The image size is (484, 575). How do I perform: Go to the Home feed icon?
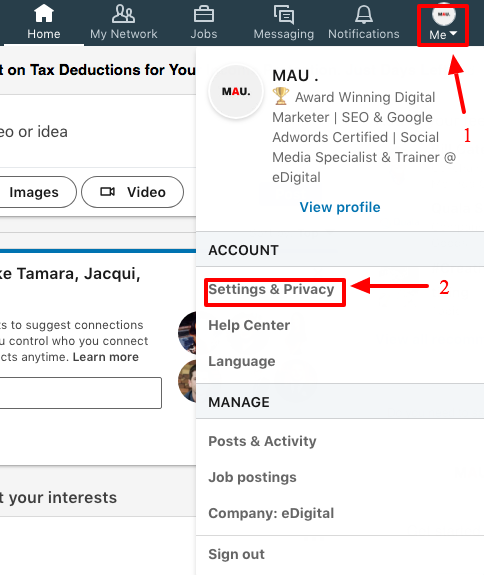click(44, 14)
